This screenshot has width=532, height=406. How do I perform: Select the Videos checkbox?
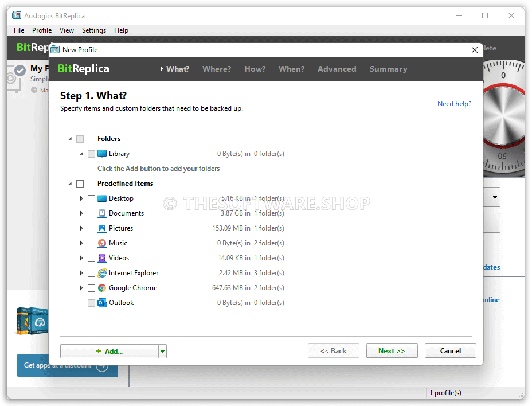pos(91,258)
